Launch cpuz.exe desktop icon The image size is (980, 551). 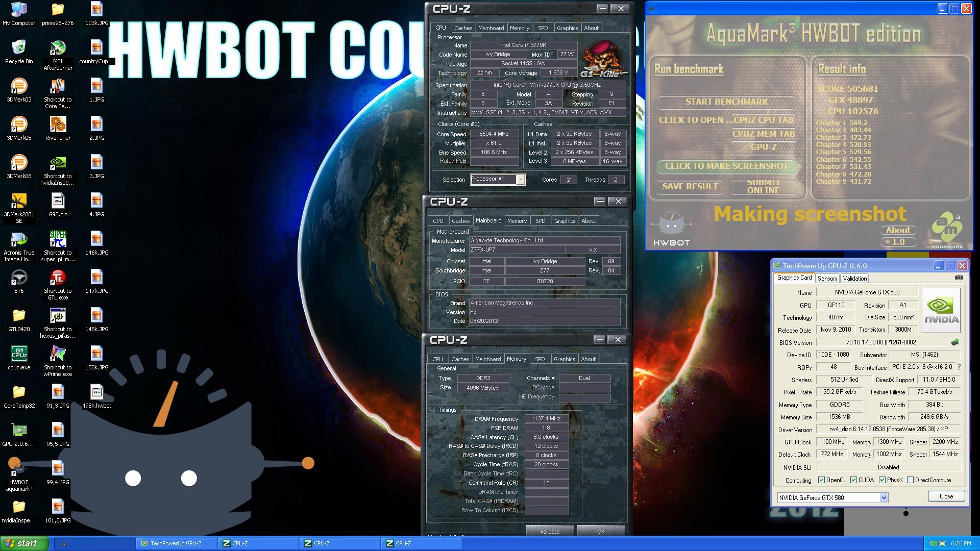[19, 358]
